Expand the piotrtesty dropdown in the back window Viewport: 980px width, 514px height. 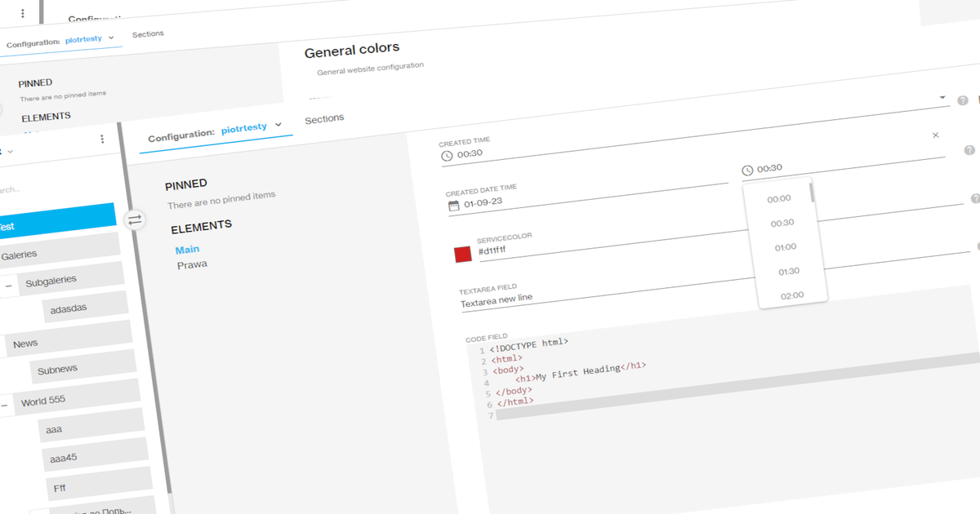point(111,38)
